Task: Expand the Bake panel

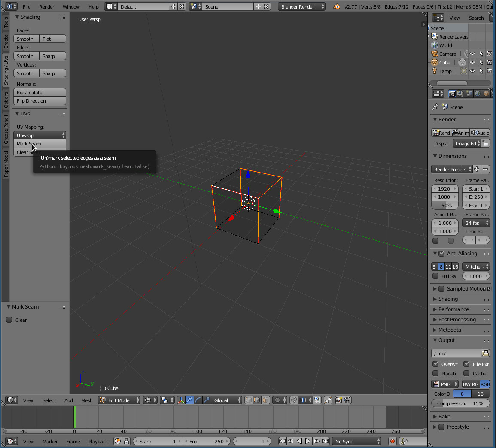Action: pyautogui.click(x=435, y=417)
